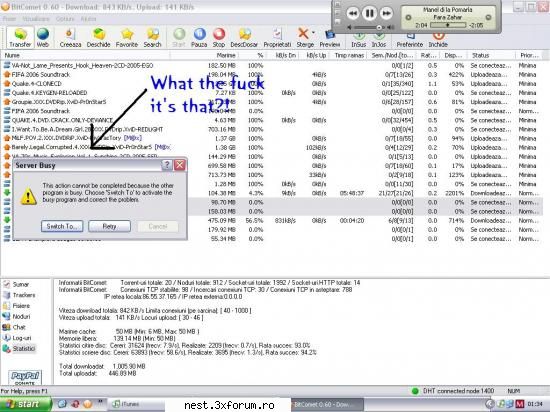
Task: Click the Deschide torrent toolbar icon
Action: (99, 38)
